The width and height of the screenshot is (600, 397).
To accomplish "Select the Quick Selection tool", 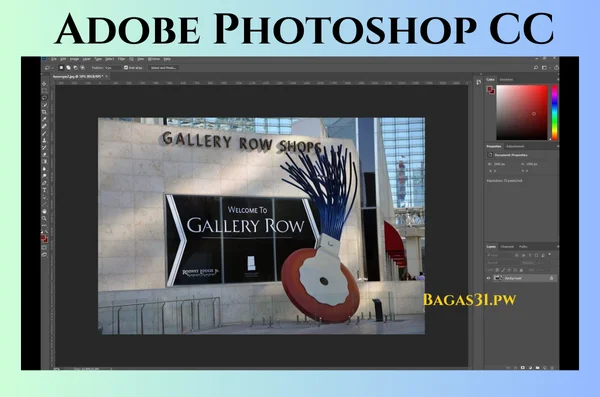I will [x=44, y=105].
